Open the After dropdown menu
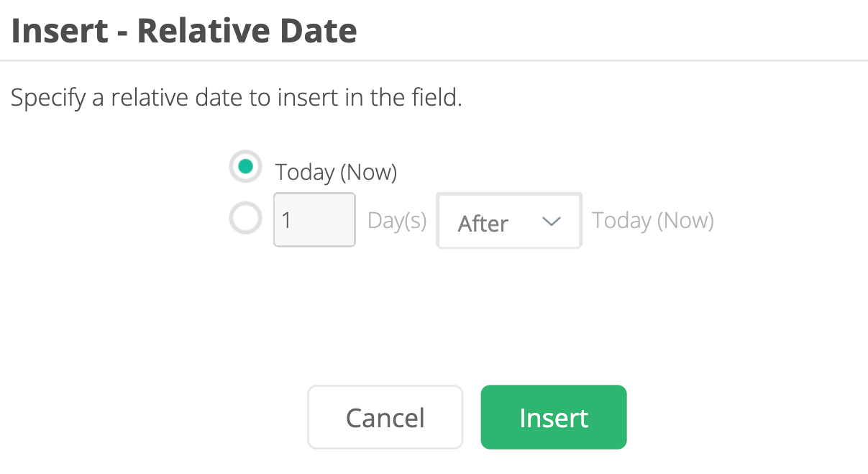Screen dimensions: 868x474 (508, 222)
